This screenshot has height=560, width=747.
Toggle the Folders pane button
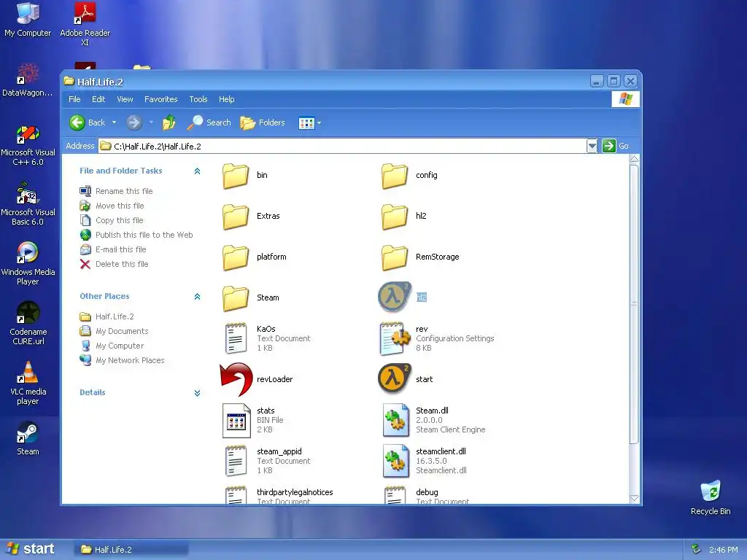(x=263, y=122)
